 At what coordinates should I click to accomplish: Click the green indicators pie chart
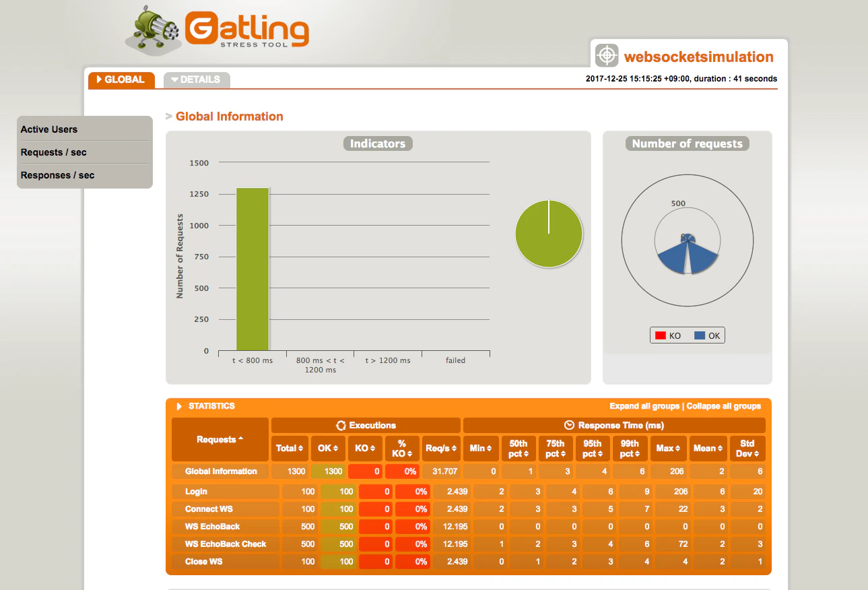pyautogui.click(x=549, y=234)
